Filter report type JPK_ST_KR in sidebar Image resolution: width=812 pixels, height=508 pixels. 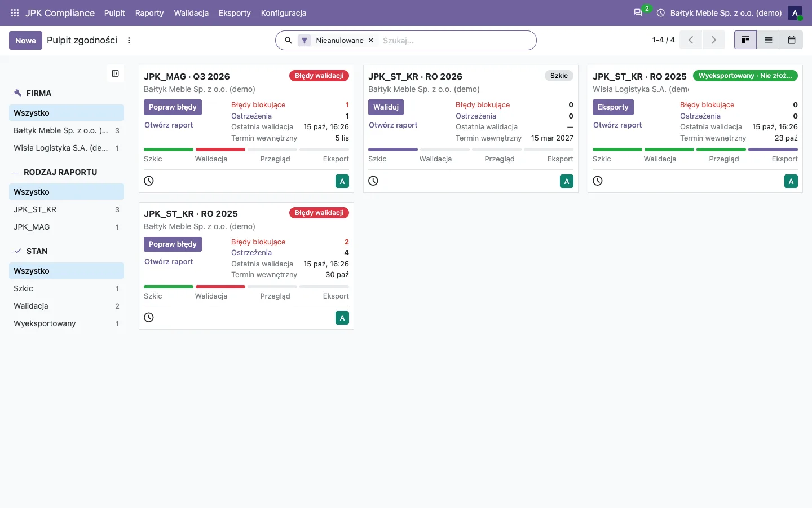67,209
